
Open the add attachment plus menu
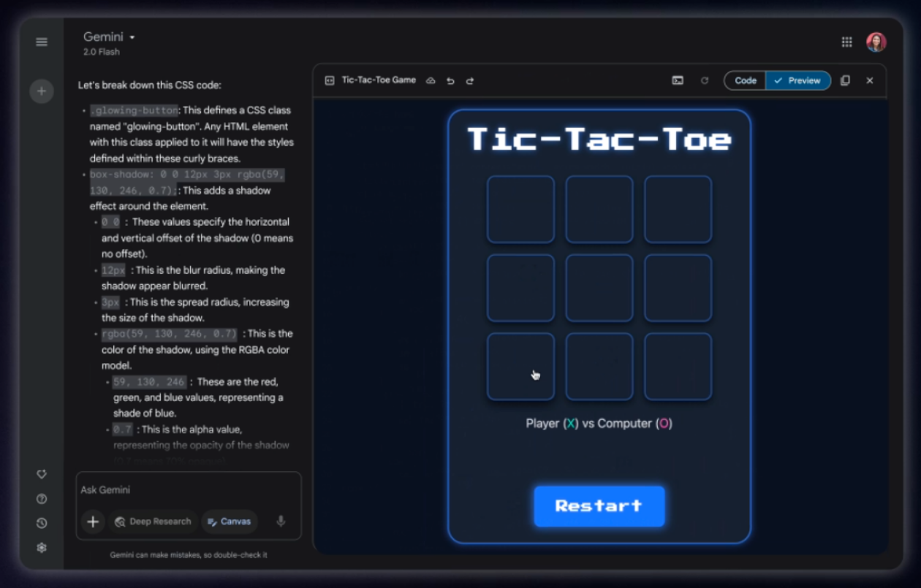click(x=93, y=522)
